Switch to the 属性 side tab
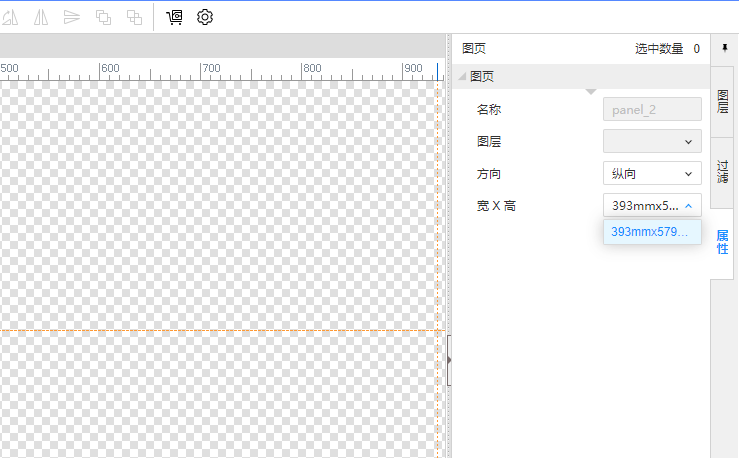The image size is (739, 458). pos(723,242)
